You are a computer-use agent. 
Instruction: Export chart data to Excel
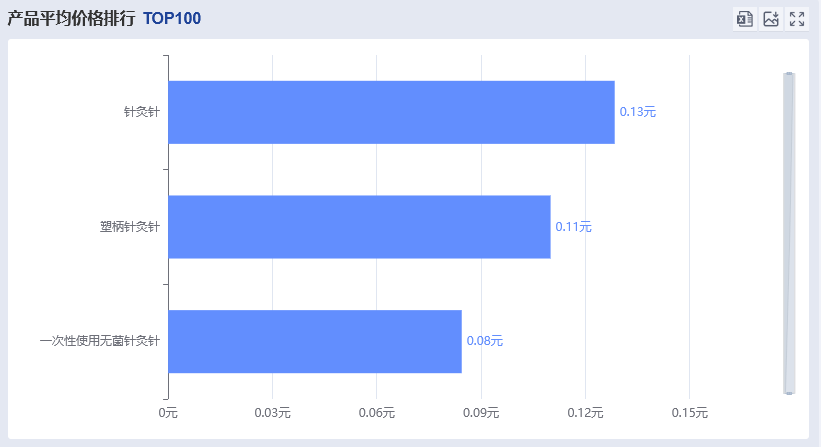point(744,19)
